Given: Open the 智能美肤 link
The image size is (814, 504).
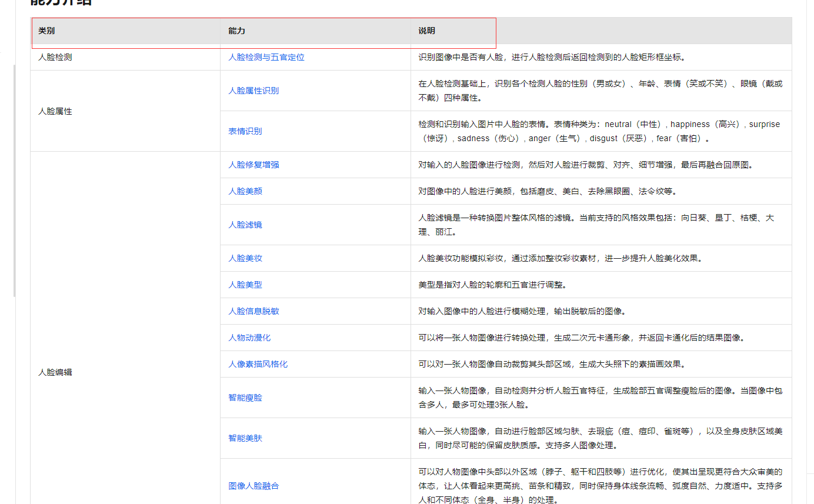Looking at the screenshot, I should tap(245, 438).
